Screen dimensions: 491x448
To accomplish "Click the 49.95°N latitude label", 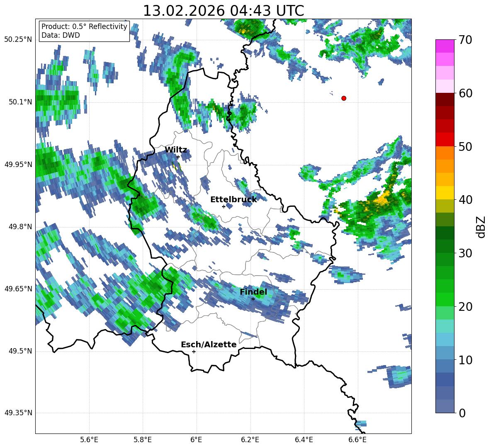I will (18, 164).
